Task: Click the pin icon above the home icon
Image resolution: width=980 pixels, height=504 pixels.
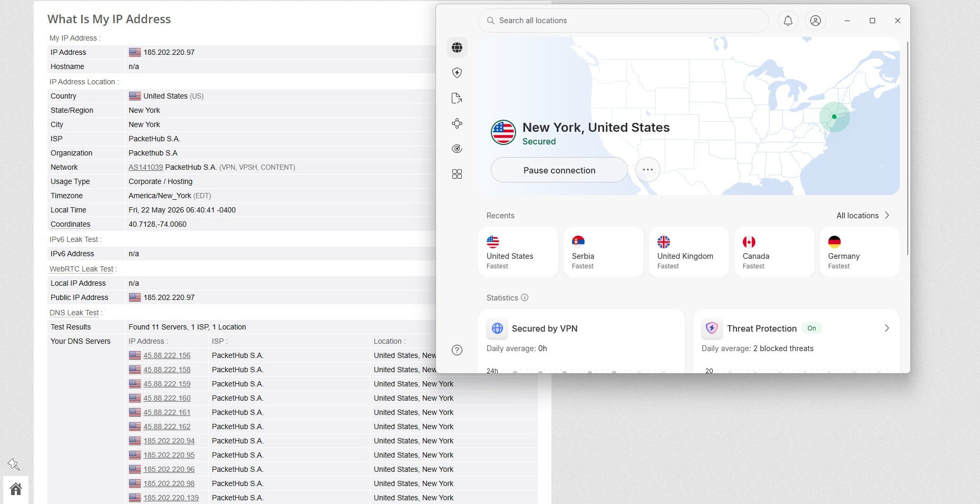Action: (x=14, y=464)
